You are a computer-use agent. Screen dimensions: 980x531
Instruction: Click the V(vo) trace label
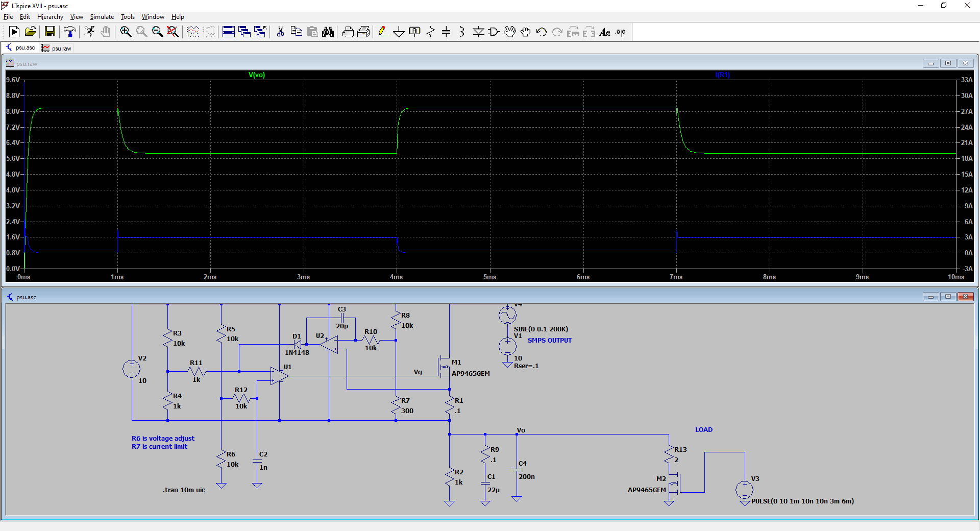coord(257,75)
